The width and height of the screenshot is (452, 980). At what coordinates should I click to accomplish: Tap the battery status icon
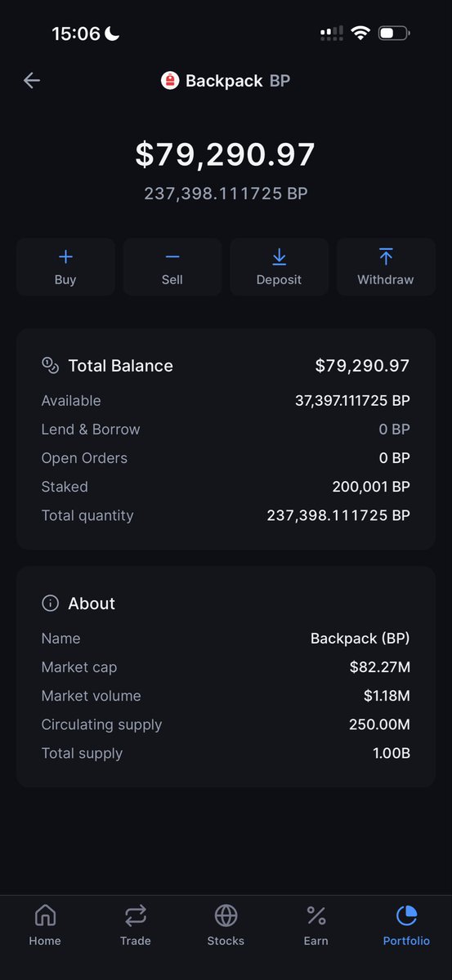(395, 33)
